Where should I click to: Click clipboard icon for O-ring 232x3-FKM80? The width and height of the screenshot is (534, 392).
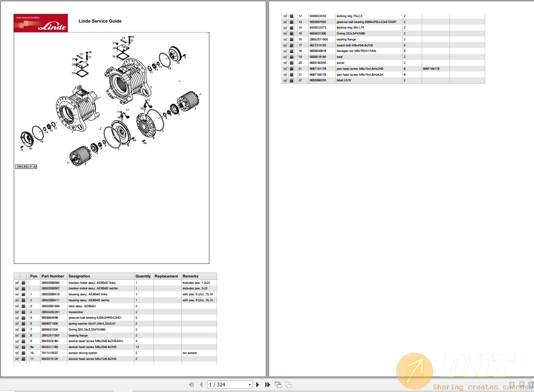point(292,34)
